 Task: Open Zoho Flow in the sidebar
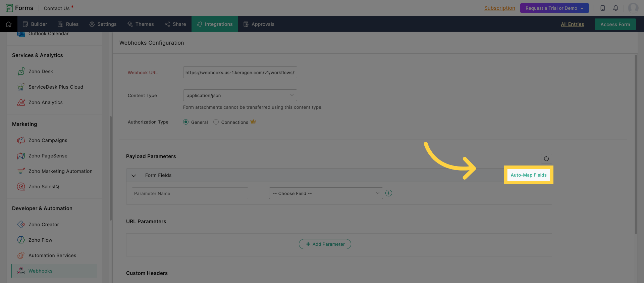point(40,240)
